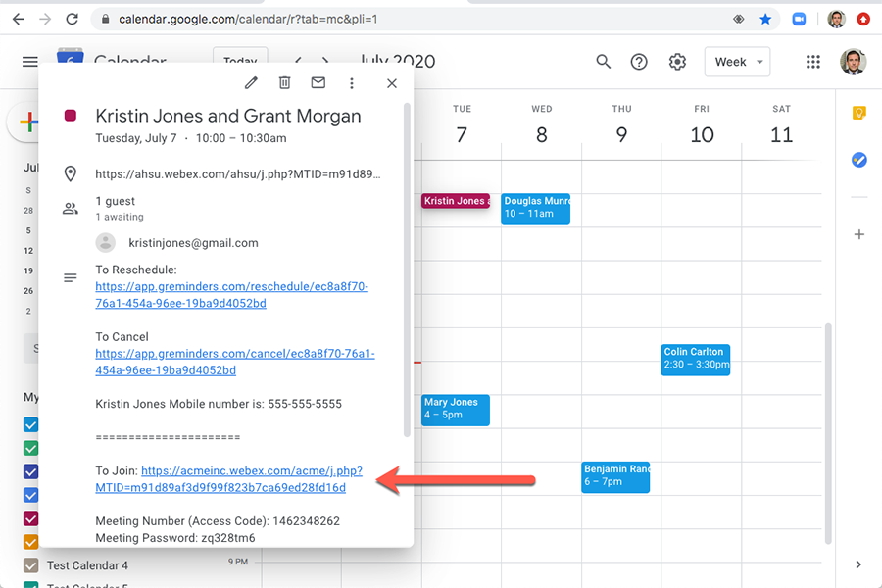
Task: Click the plus icon to get add-ons
Action: 858,234
